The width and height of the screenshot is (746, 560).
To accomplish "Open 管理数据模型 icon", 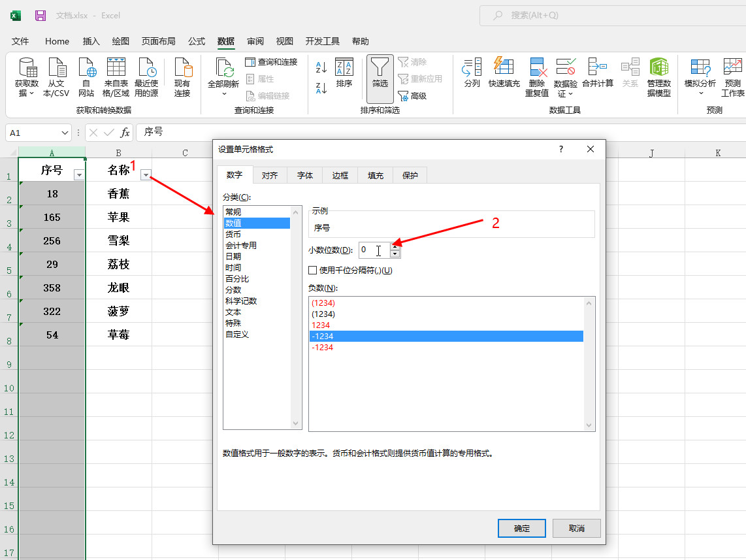I will coord(659,67).
